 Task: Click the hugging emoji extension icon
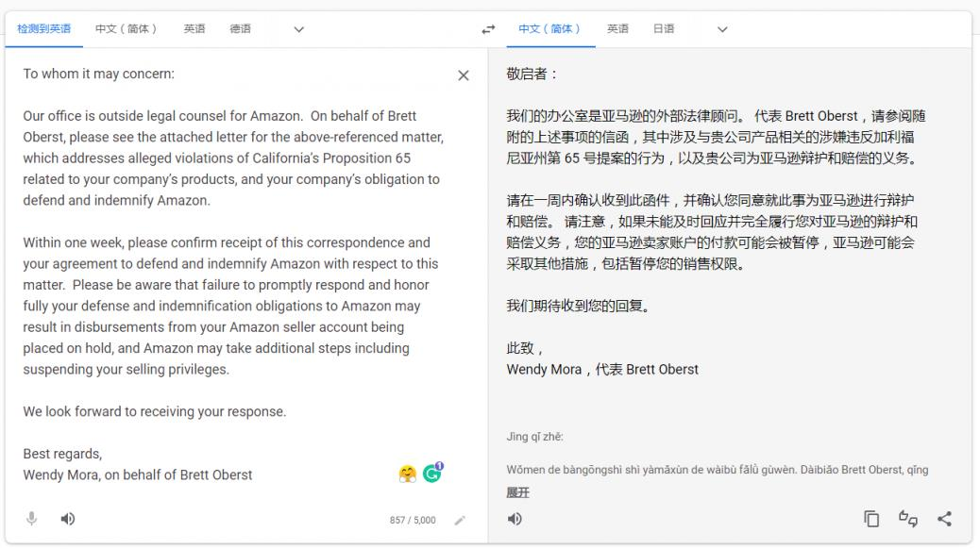coord(408,474)
